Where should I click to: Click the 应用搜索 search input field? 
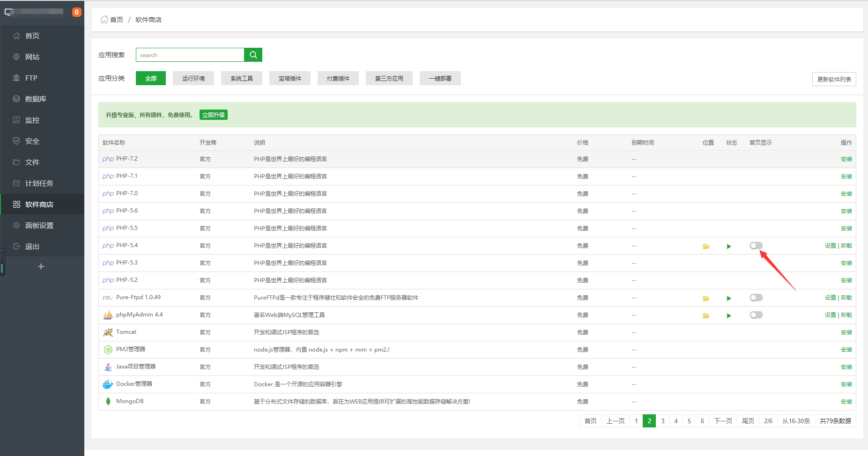click(x=190, y=55)
